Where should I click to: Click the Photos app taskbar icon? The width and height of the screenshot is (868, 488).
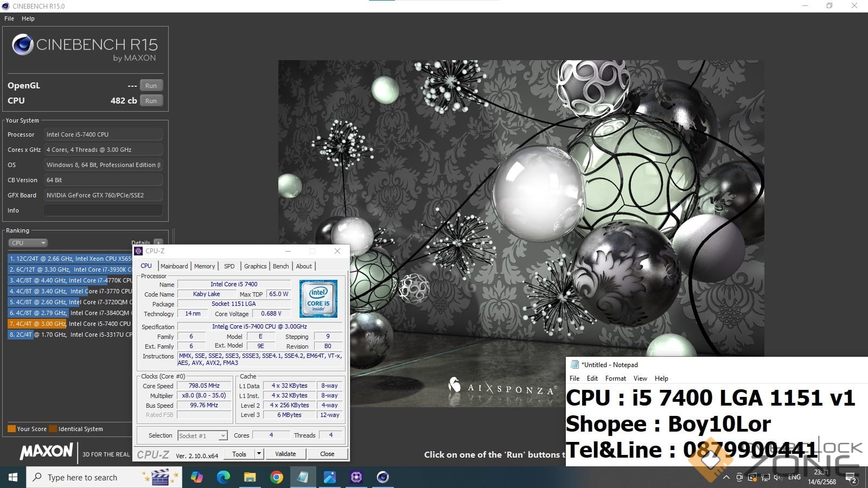(329, 477)
